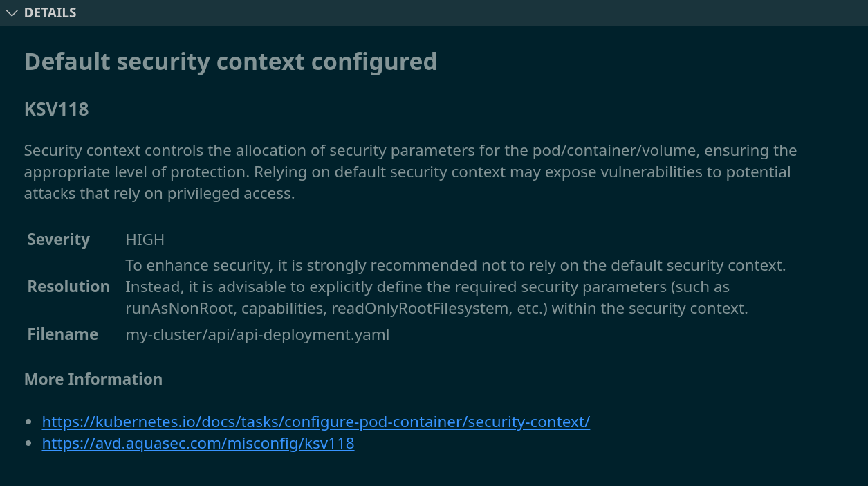Click the Filename row label
The width and height of the screenshot is (868, 486).
[62, 334]
